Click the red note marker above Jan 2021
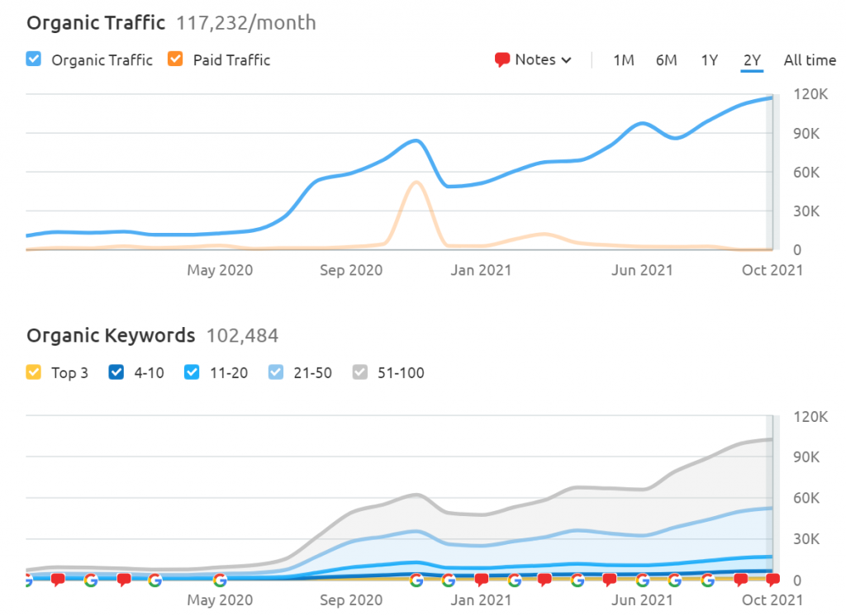Screen dimensions: 846x616 (x=482, y=580)
